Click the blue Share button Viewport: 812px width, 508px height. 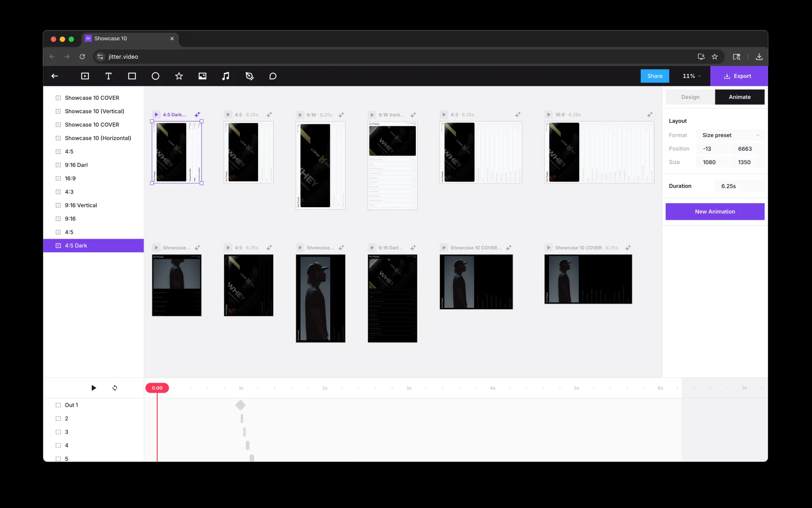tap(655, 76)
